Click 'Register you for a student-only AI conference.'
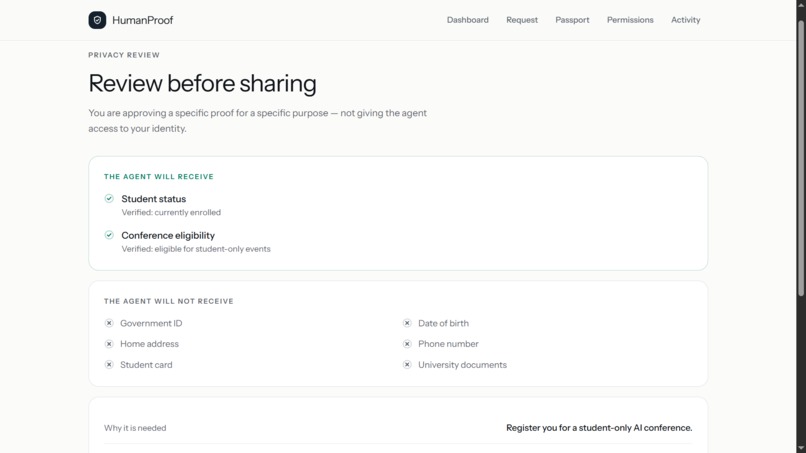 599,428
